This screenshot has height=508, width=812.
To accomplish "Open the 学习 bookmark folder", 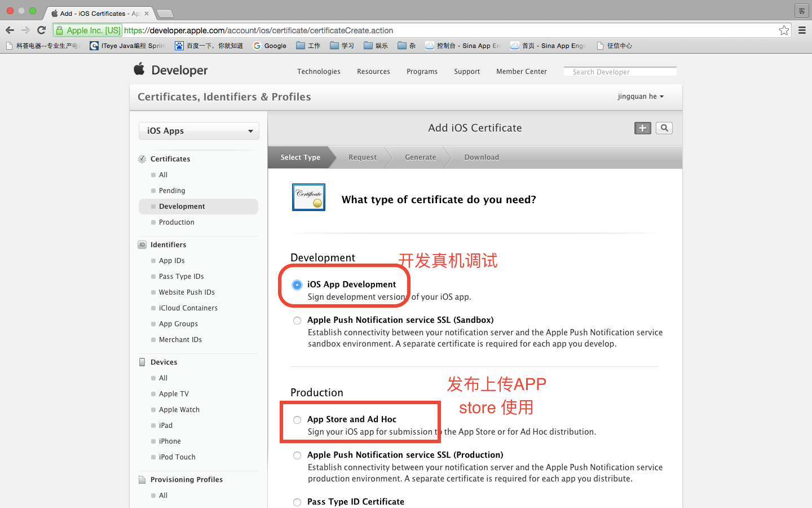I will (x=342, y=46).
